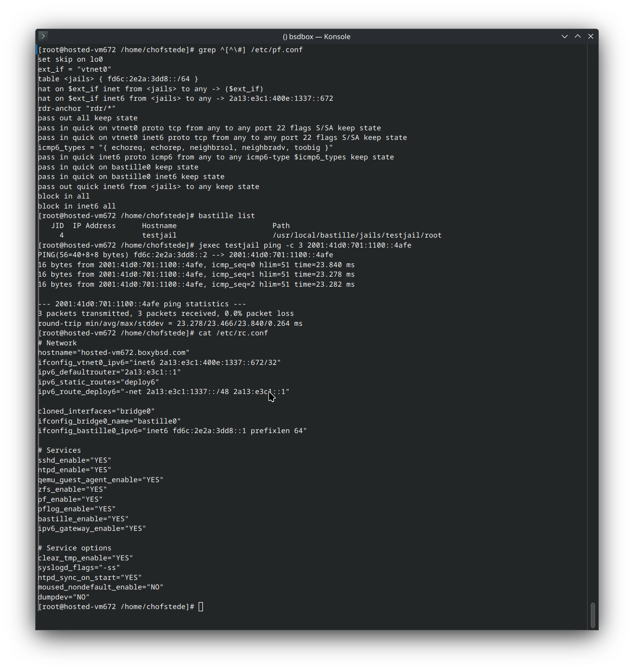
Task: Click the ipv6_gateway_enable="YES" line
Action: 92,529
